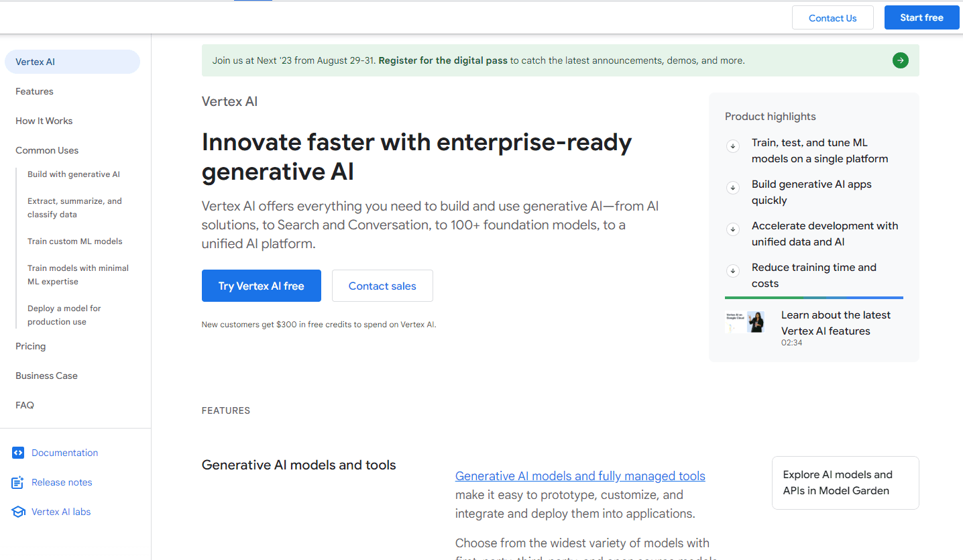The height and width of the screenshot is (560, 963).
Task: Select Common Uses in the sidebar
Action: click(47, 150)
